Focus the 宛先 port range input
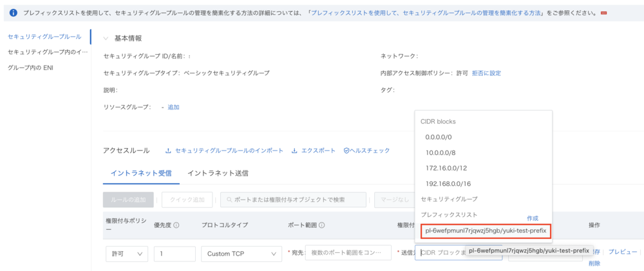 (x=348, y=252)
